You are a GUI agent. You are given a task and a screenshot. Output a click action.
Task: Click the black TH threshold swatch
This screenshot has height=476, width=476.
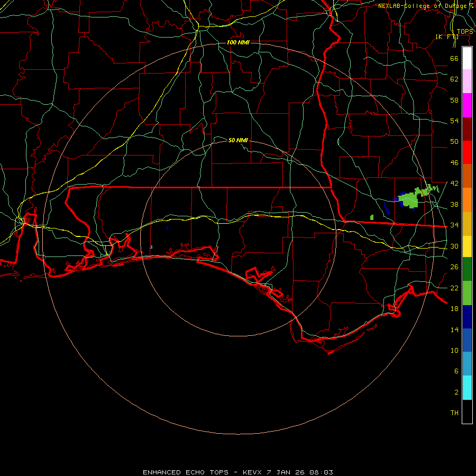467,411
